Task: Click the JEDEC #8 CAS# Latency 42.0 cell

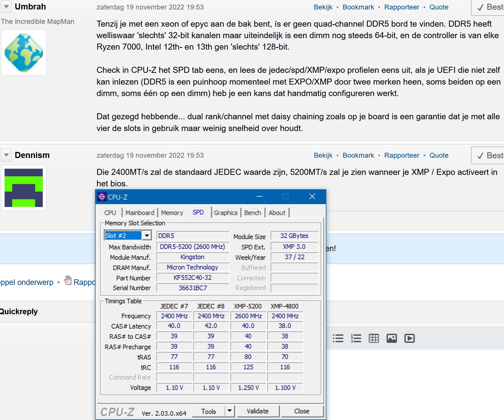Action: pos(211,326)
